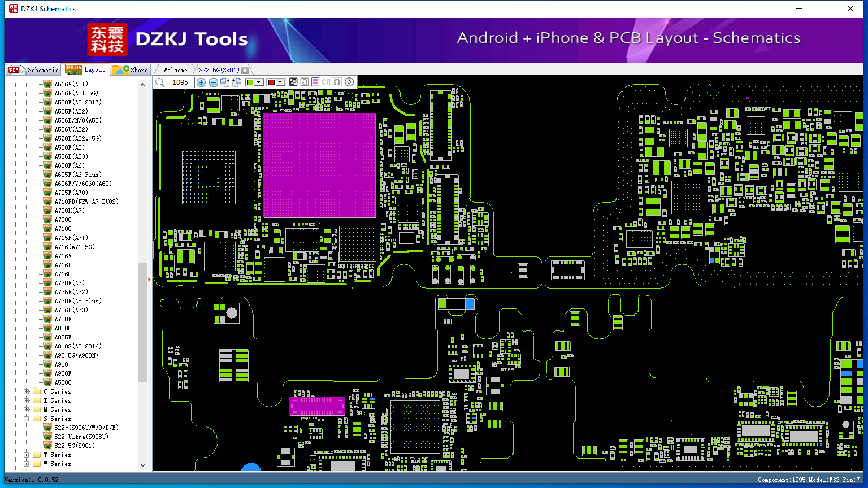Pick the green color swatch
Viewport: 868px width, 488px height.
(250, 82)
